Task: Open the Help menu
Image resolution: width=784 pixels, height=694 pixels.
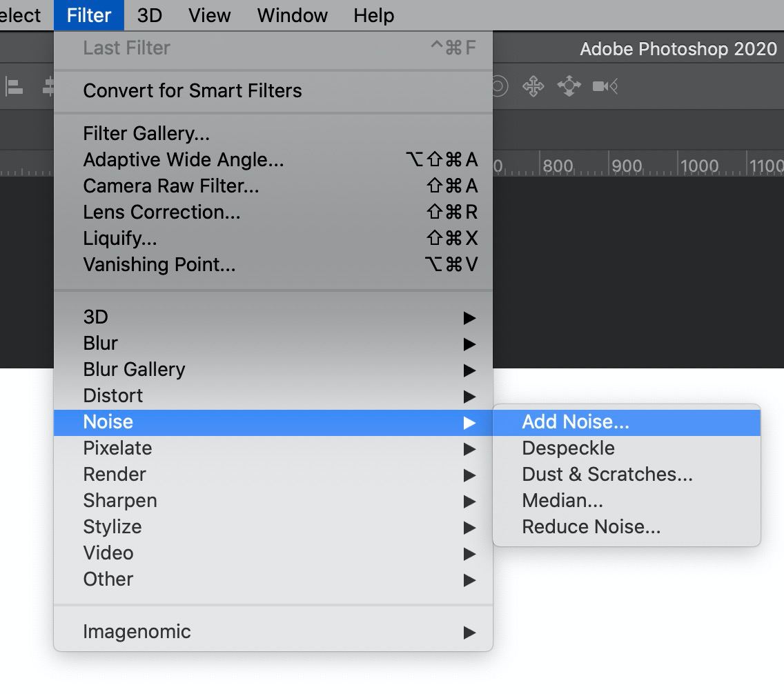Action: pos(373,15)
